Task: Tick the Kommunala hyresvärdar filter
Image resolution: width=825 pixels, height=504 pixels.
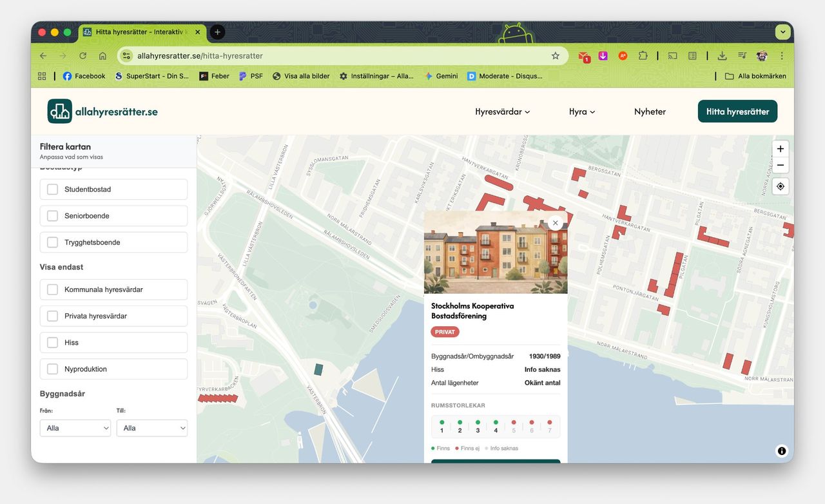Action: coord(53,290)
